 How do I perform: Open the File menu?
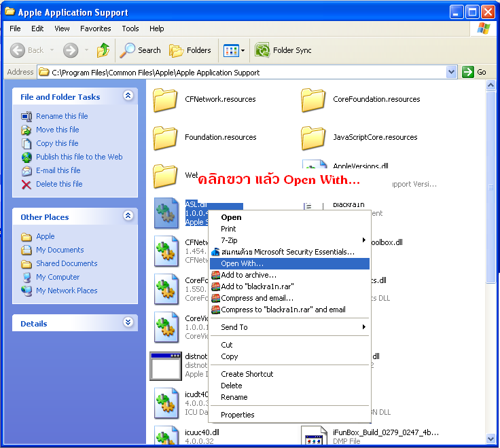point(15,29)
